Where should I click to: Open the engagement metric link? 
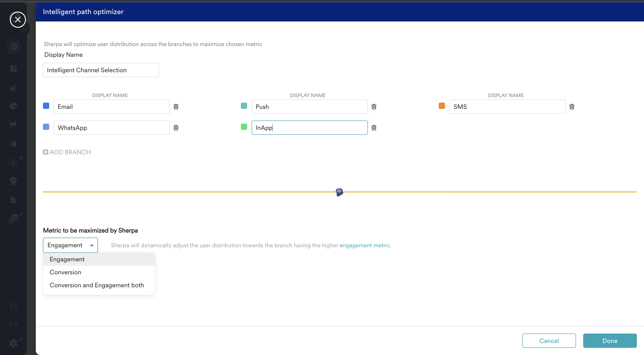[364, 245]
